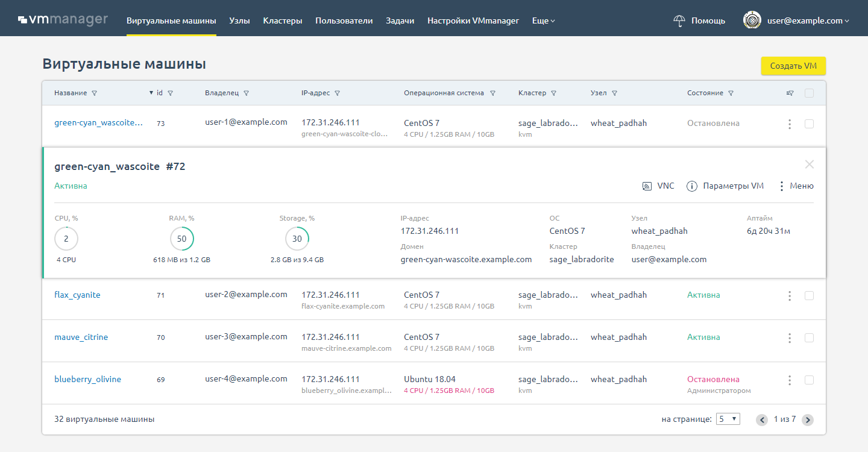Click filter icon next to Название column
Viewport: 868px width, 452px height.
95,93
